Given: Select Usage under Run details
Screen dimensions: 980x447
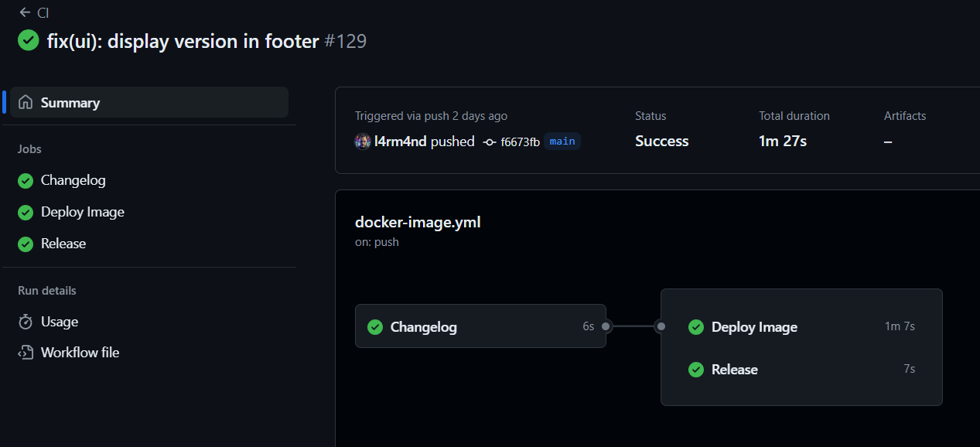Looking at the screenshot, I should point(58,322).
